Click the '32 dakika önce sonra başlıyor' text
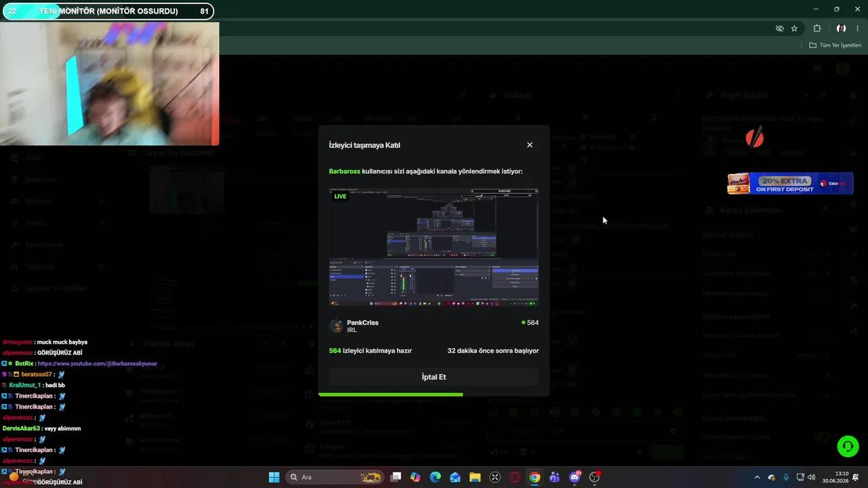 (x=493, y=350)
